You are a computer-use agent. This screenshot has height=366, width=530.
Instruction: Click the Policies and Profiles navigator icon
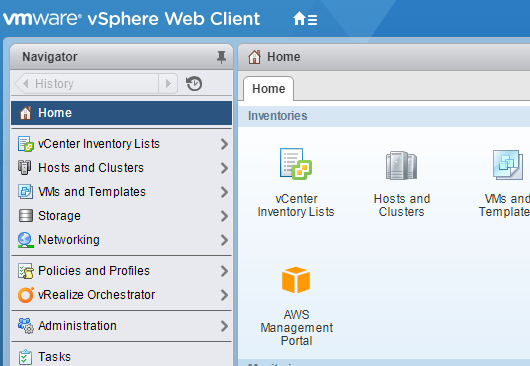pyautogui.click(x=26, y=271)
